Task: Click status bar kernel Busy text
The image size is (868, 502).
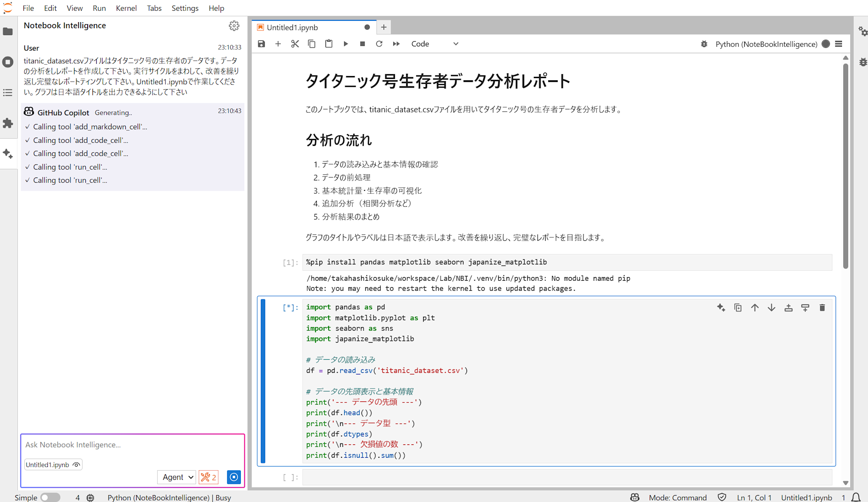Action: click(x=169, y=498)
